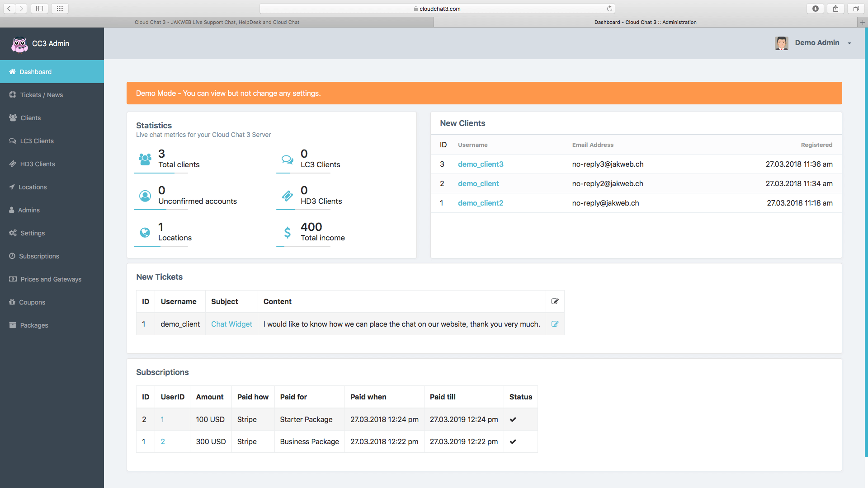Screen dimensions: 868x488
Task: Click UserID 2 in Subscriptions table
Action: pos(163,441)
